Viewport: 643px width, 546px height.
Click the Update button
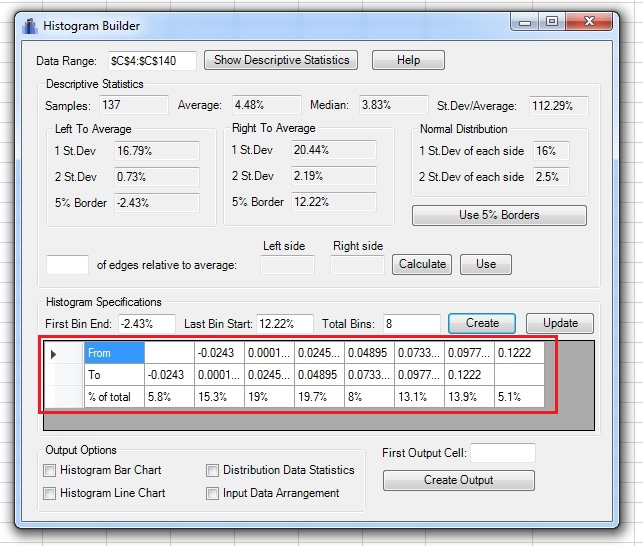click(560, 323)
